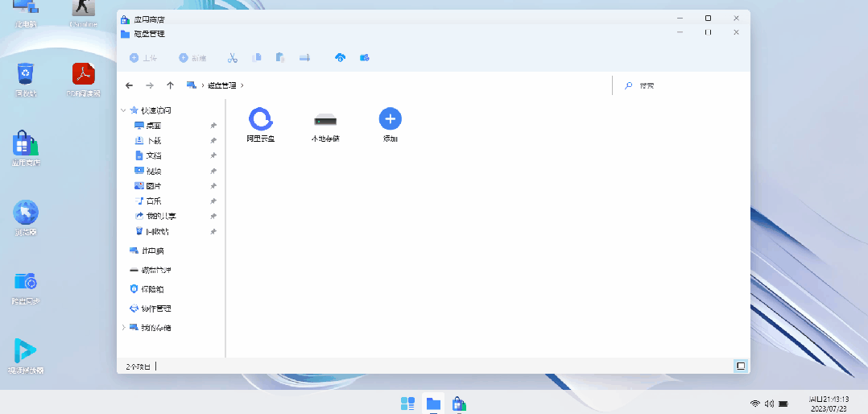Toggle the pin next to 下载
The image size is (868, 414).
click(213, 141)
